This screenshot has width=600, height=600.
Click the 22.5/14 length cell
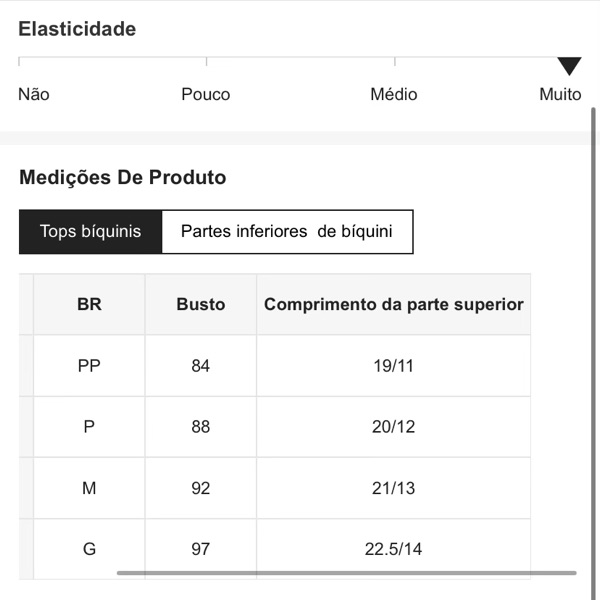click(x=394, y=549)
